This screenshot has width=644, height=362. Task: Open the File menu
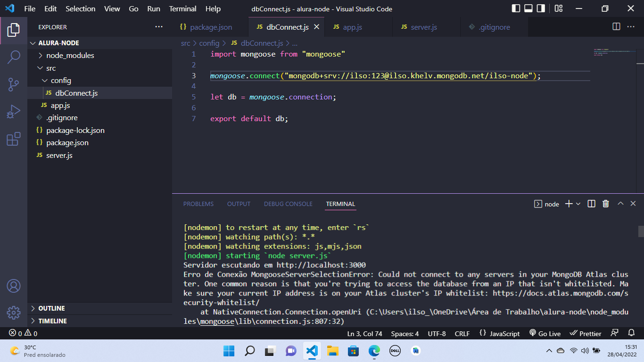(30, 8)
